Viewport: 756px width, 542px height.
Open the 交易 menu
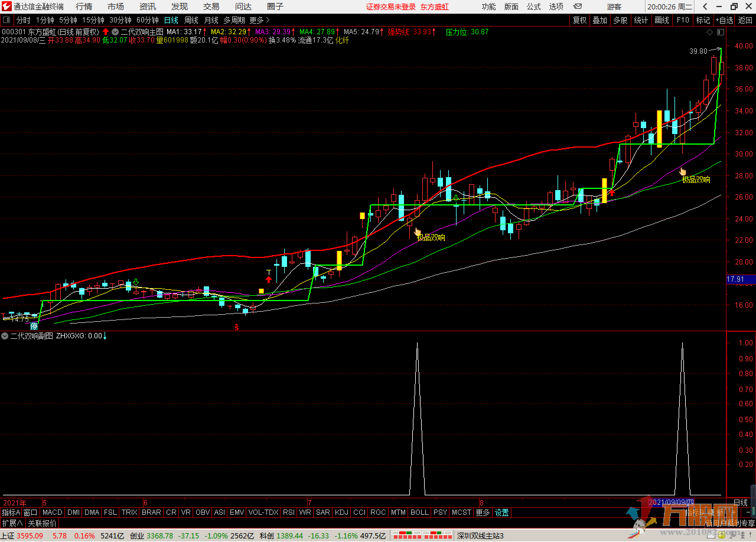(211, 6)
